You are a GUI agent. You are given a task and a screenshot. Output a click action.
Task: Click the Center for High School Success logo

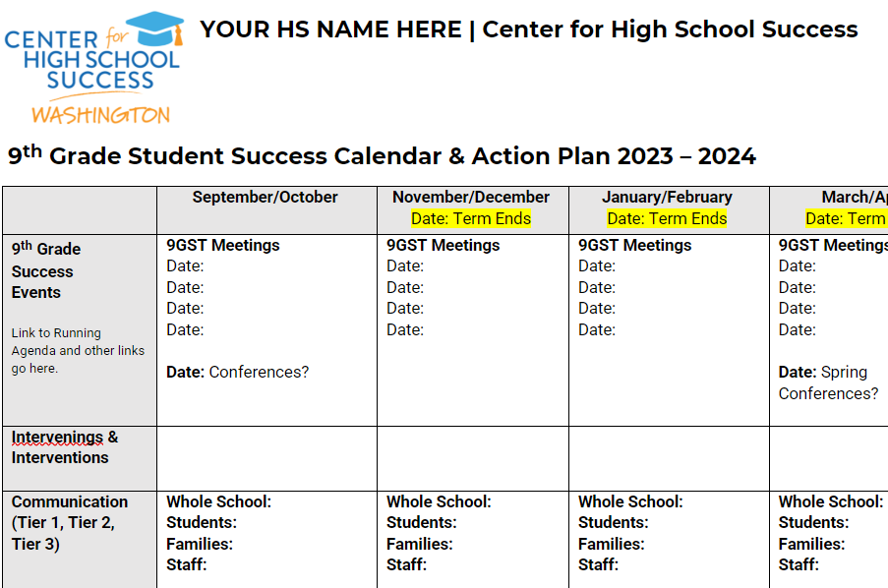[x=94, y=68]
